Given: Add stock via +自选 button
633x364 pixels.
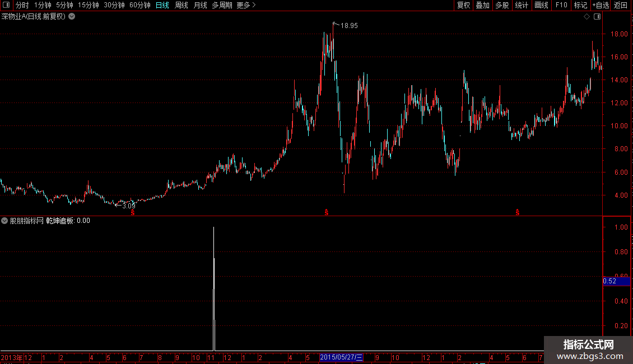Looking at the screenshot, I should tap(601, 5).
